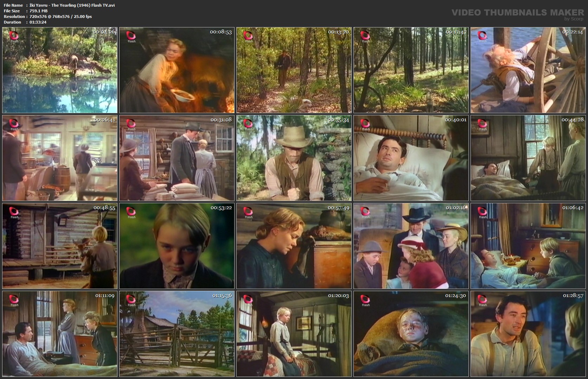Open the wagon wheel frame at 00:22:14

528,70
